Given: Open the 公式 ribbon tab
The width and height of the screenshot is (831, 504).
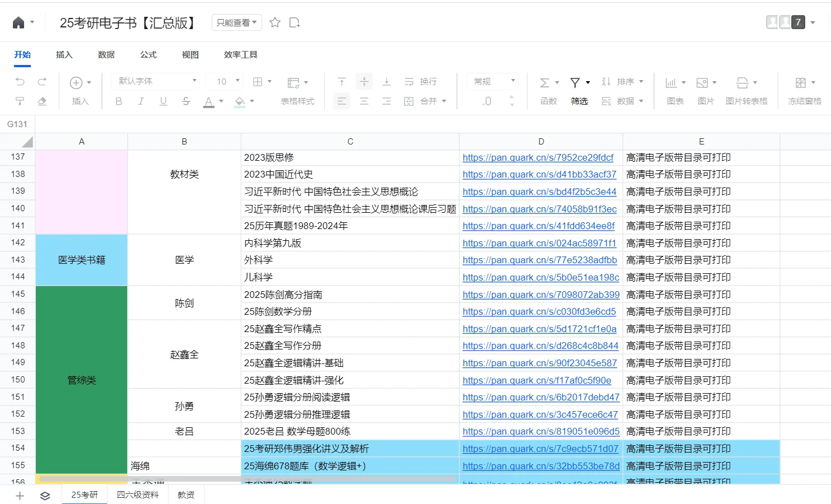Looking at the screenshot, I should point(148,54).
